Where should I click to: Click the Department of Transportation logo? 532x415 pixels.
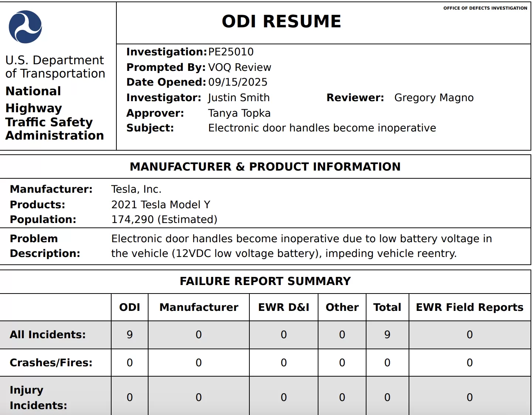25,27
